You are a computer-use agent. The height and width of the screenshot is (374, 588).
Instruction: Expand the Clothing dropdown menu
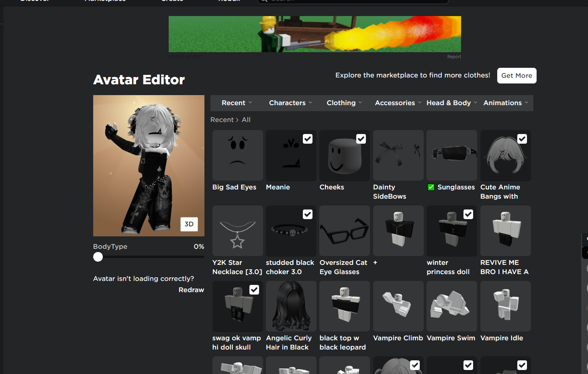click(x=344, y=103)
